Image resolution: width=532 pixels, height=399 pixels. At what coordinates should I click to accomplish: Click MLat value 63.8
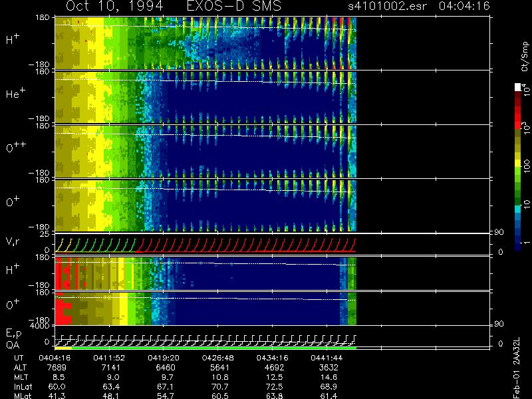(x=274, y=396)
